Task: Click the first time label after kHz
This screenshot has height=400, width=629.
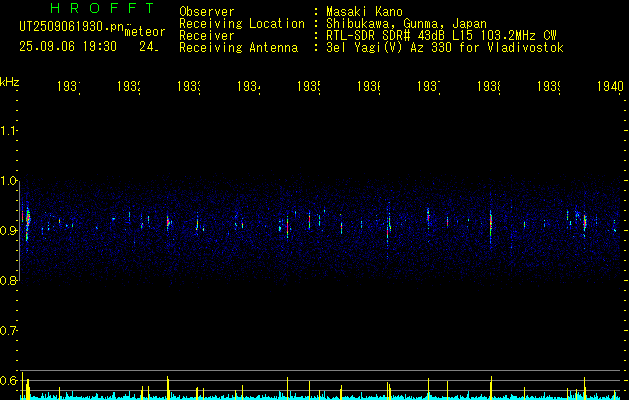Action: (x=69, y=86)
